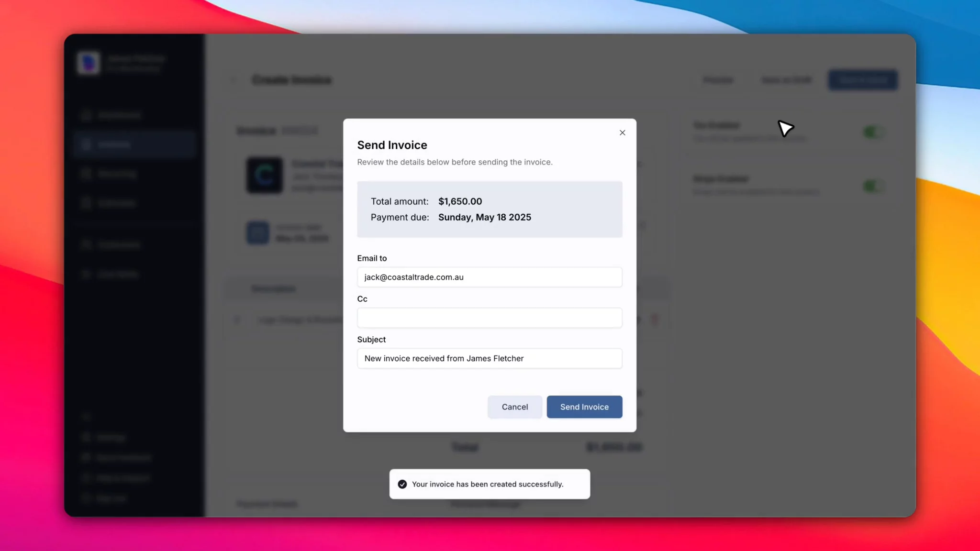Screen dimensions: 980x551
Task: Close the Send Invoice dialog with X
Action: [622, 132]
